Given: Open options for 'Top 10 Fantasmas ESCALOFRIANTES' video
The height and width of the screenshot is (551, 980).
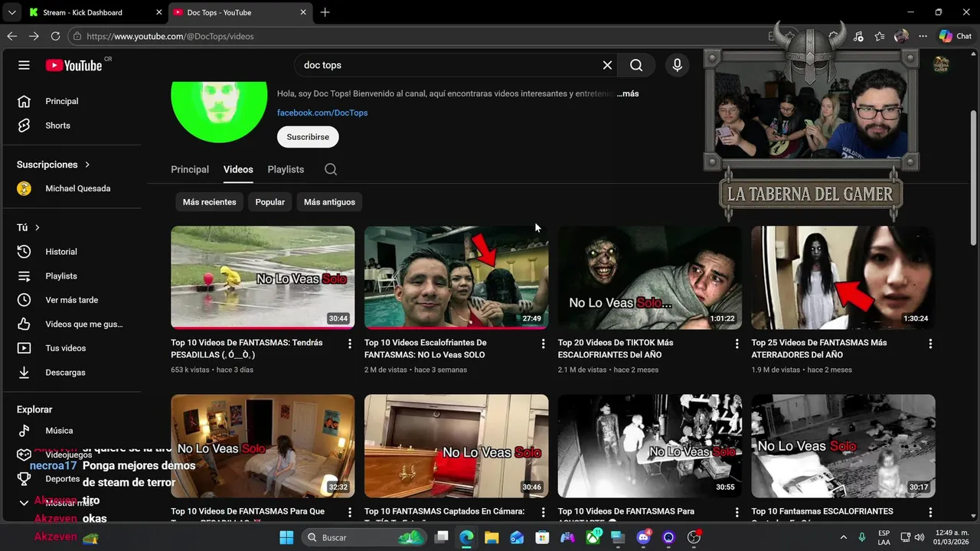Looking at the screenshot, I should 931,512.
